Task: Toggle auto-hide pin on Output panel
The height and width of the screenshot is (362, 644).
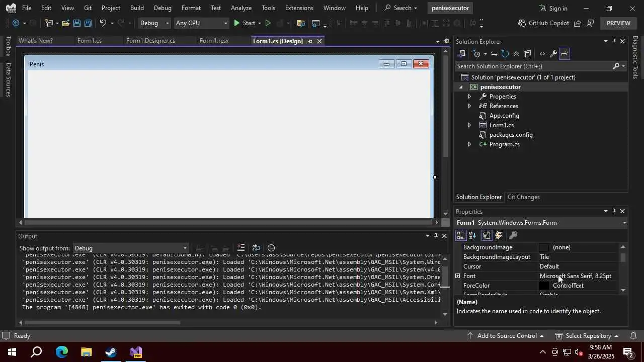Action: point(436,236)
